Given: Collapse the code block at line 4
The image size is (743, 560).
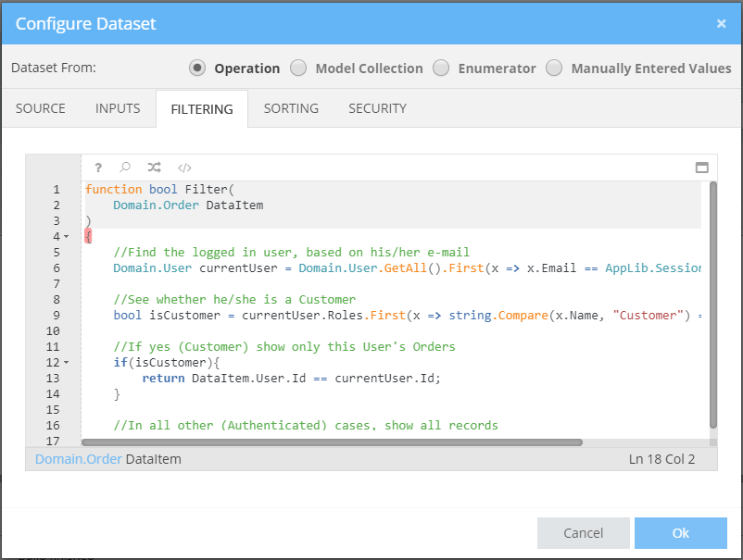Looking at the screenshot, I should (x=67, y=236).
